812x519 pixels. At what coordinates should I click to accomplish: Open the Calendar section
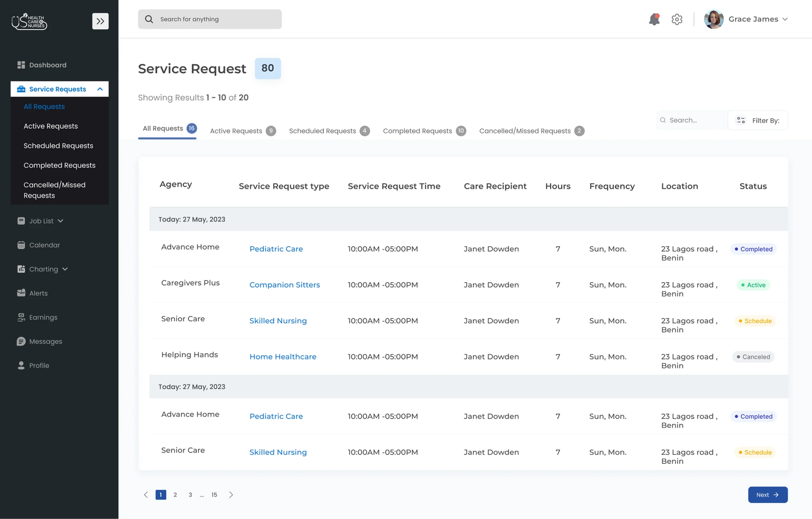click(x=44, y=245)
